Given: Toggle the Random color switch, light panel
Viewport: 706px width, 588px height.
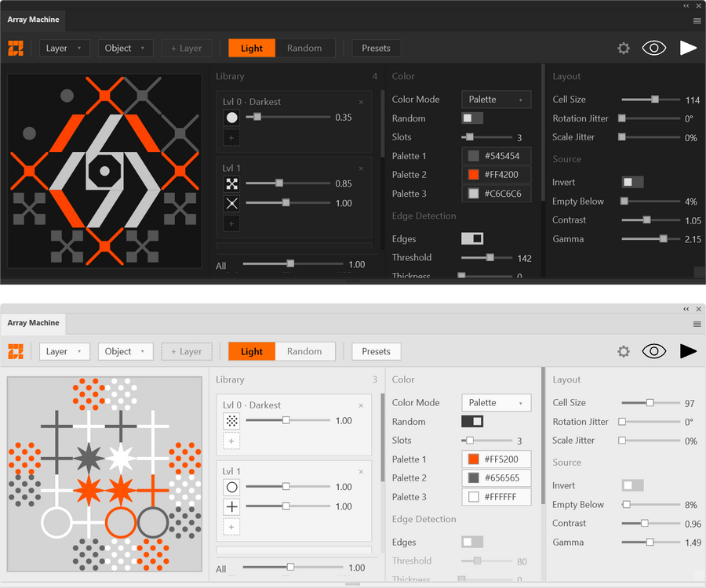Looking at the screenshot, I should pyautogui.click(x=472, y=421).
